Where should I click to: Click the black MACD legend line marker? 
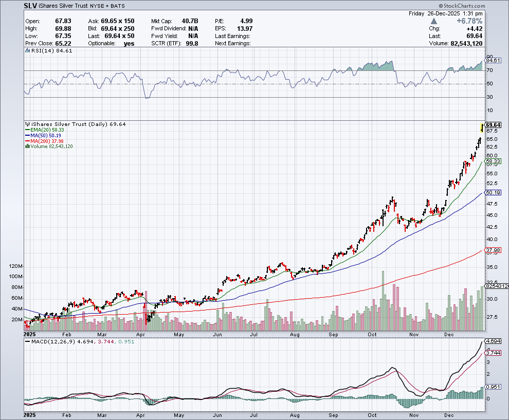[x=28, y=342]
